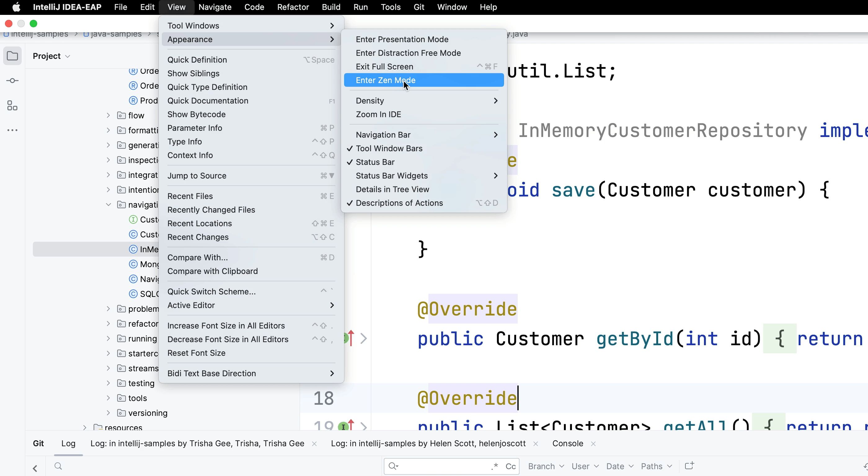Collapse the navigation folder

[108, 205]
